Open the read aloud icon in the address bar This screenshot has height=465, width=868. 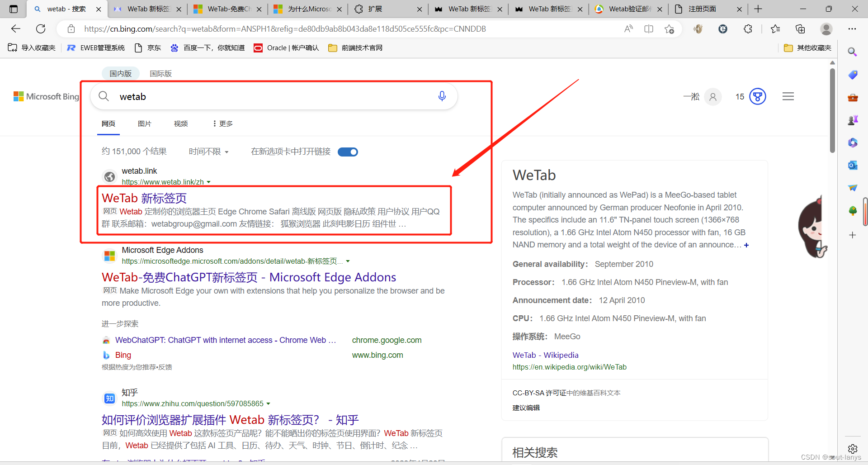628,29
